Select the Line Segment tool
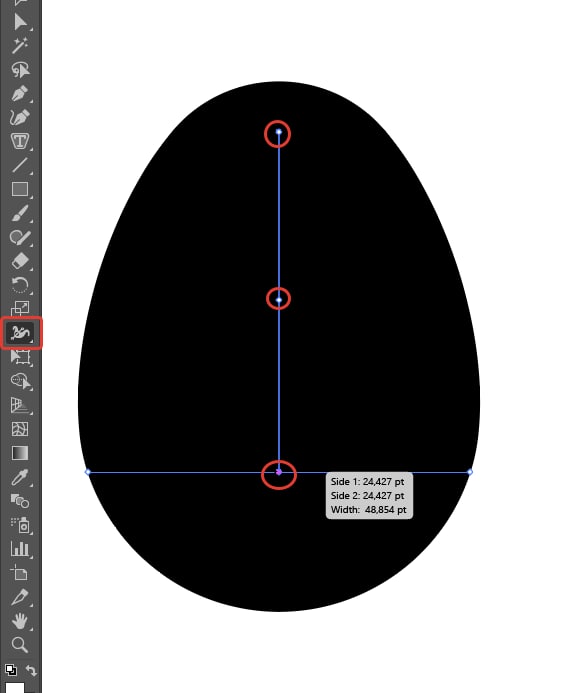 [x=20, y=165]
